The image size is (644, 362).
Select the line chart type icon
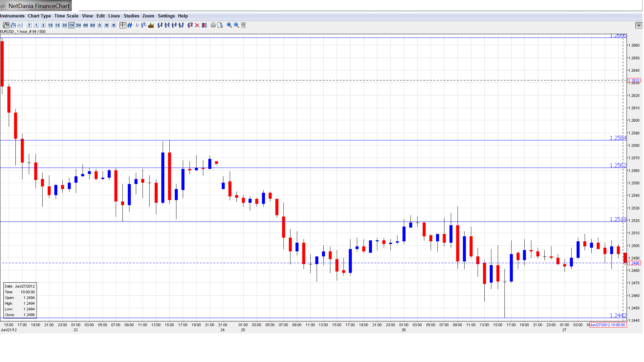tap(20, 25)
